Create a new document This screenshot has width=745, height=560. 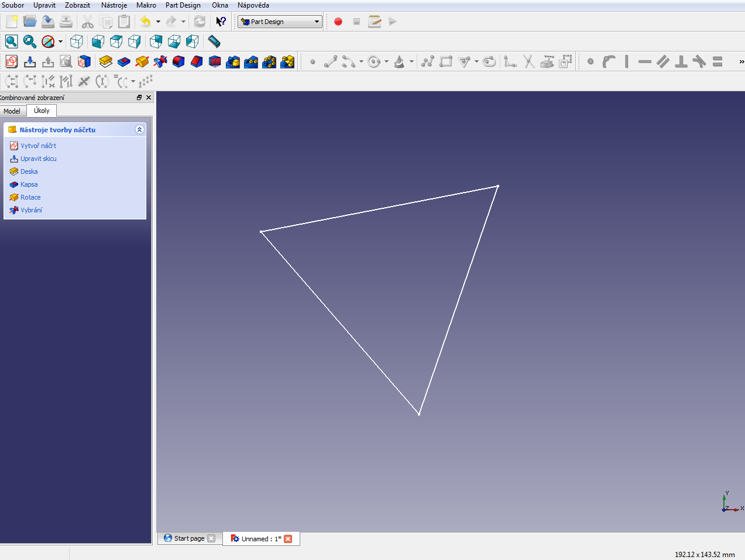12,22
